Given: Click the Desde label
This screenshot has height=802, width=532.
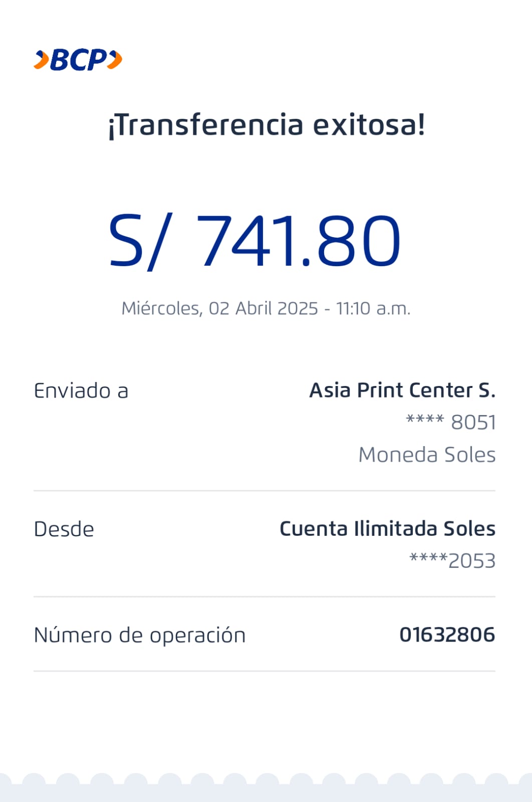Looking at the screenshot, I should tap(64, 529).
